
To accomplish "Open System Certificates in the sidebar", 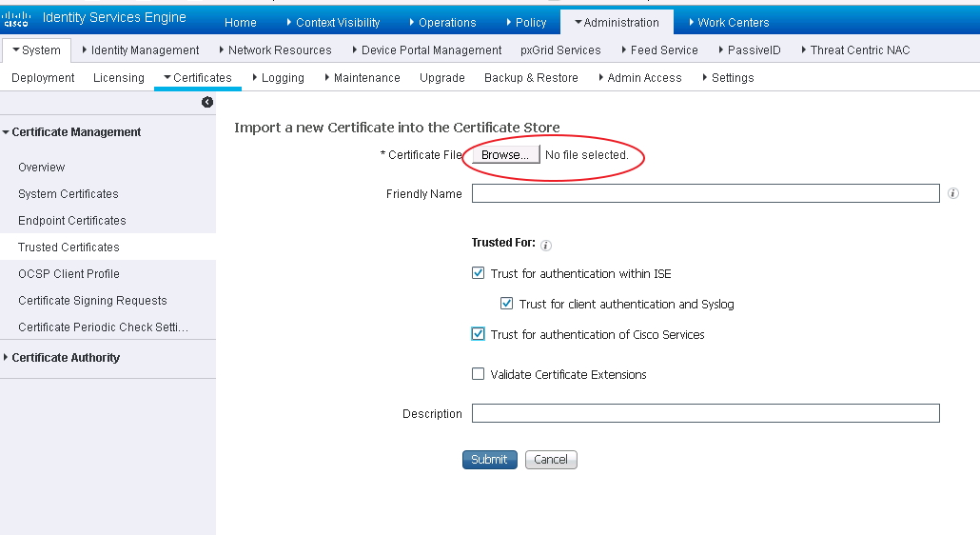I will click(x=69, y=194).
